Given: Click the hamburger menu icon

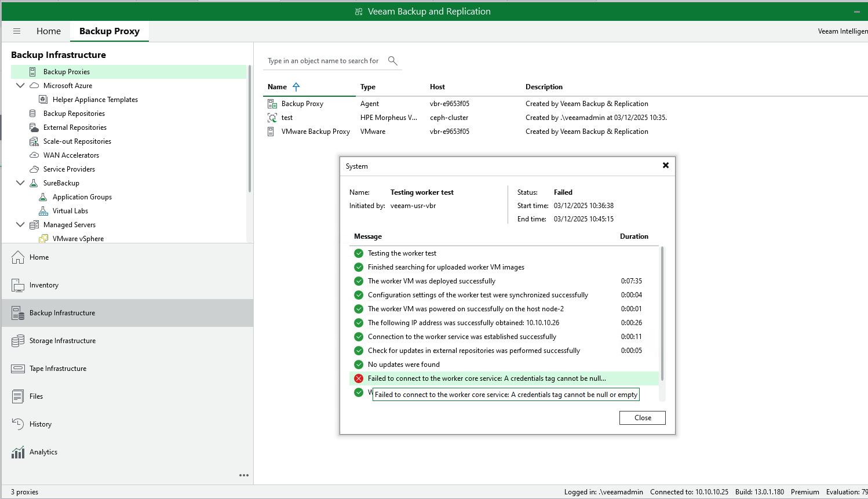Looking at the screenshot, I should [17, 31].
